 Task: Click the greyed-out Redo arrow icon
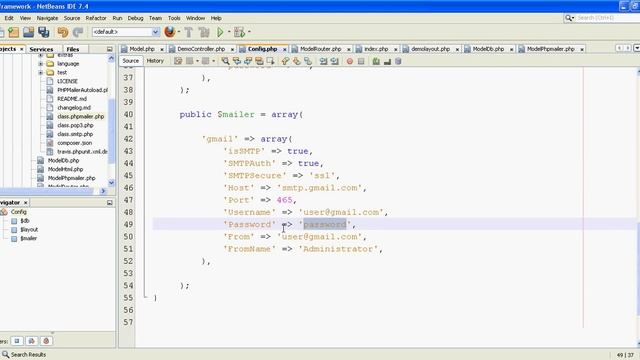[78, 32]
